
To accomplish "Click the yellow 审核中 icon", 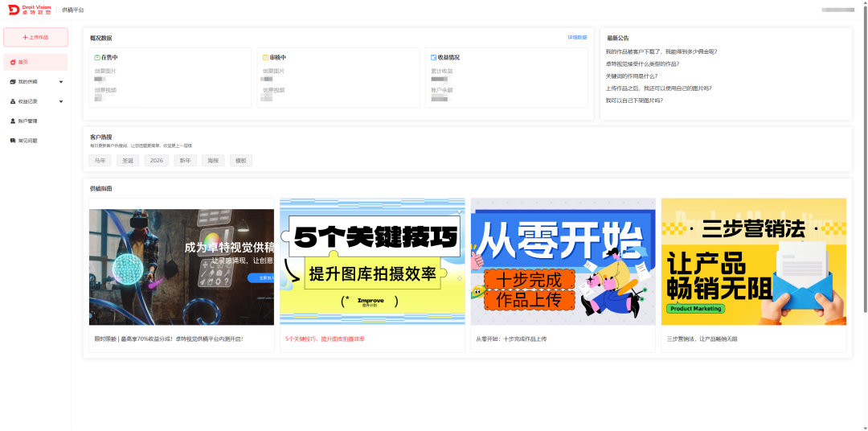I will click(266, 57).
